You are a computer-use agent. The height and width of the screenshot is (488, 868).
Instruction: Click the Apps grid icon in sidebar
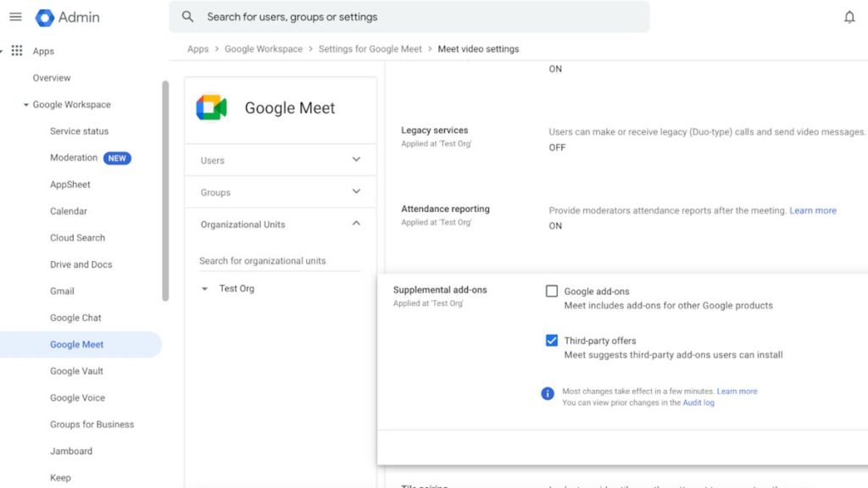coord(17,51)
